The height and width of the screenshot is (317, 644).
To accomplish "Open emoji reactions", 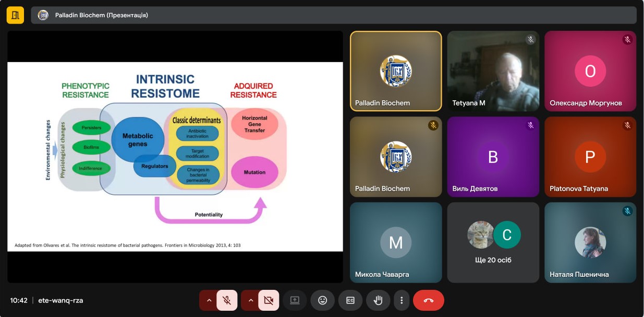I will 322,300.
